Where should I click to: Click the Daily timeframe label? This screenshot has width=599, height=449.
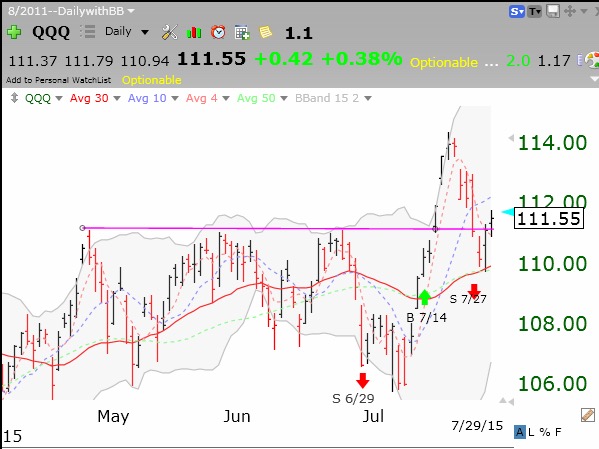118,31
